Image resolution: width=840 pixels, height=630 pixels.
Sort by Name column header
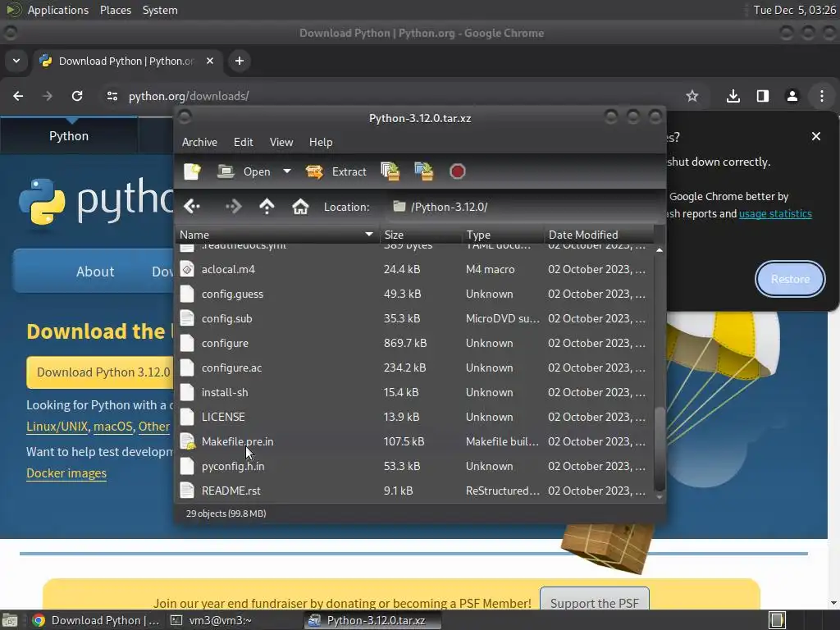point(276,235)
